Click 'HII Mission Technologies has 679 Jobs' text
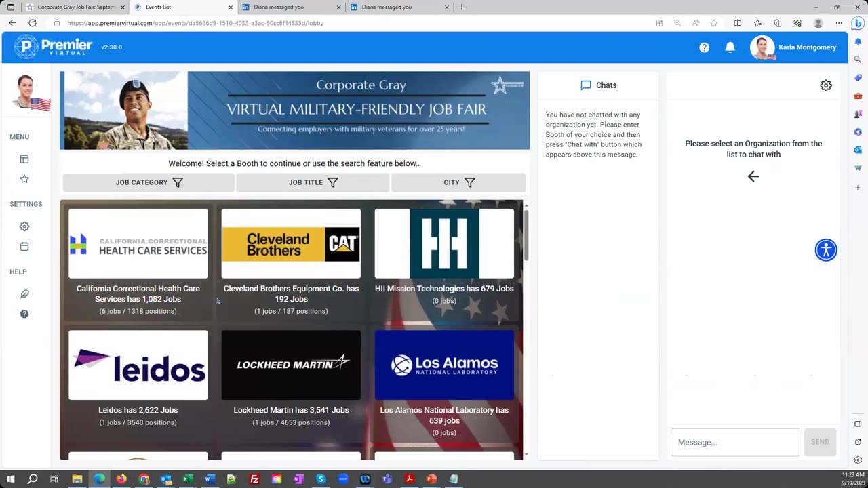This screenshot has height=488, width=868. tap(444, 289)
